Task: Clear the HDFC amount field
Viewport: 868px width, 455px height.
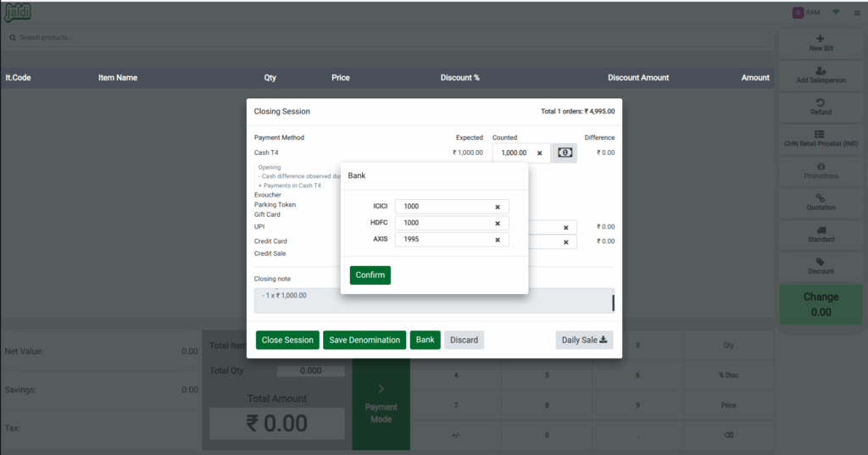Action: click(497, 224)
